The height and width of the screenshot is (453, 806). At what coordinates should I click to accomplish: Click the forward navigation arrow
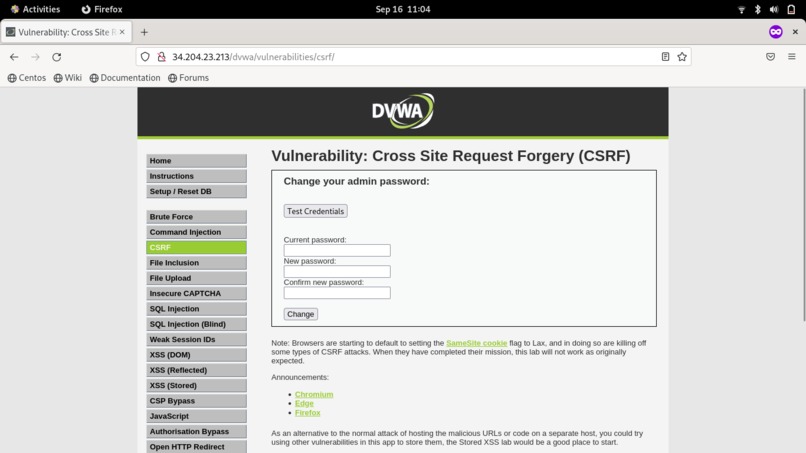[x=35, y=57]
